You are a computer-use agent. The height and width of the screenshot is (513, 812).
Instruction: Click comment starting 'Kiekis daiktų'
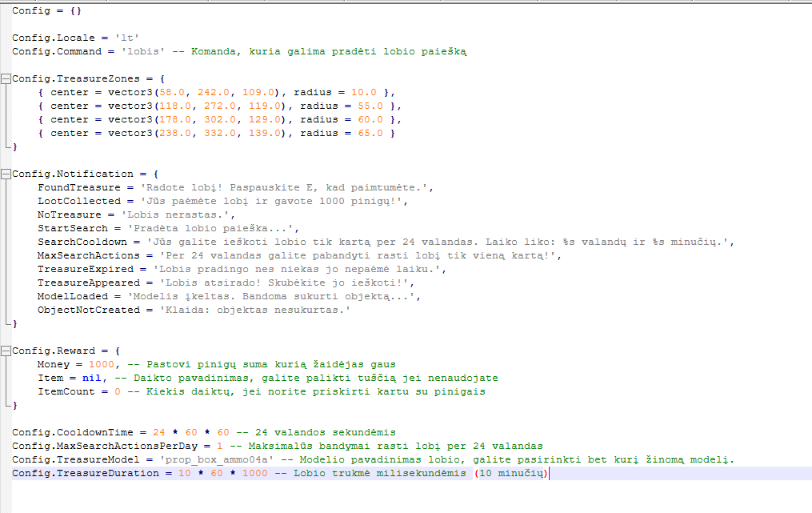tap(306, 391)
